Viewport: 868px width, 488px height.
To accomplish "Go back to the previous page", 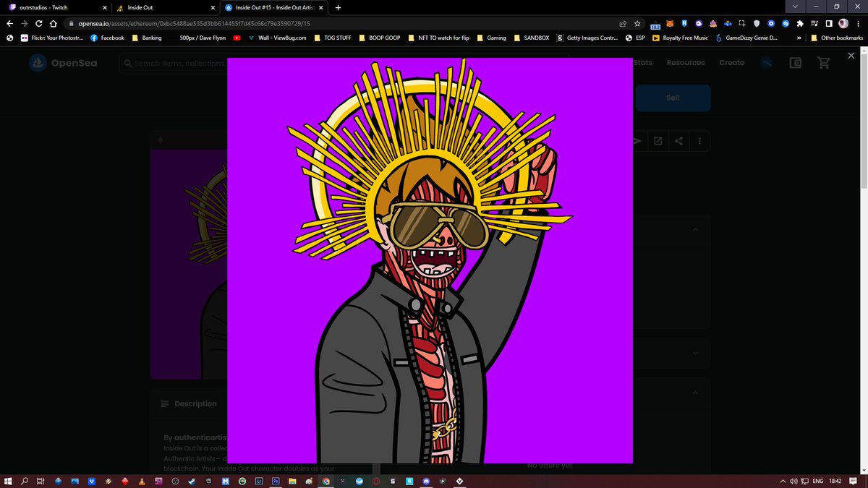I will (x=9, y=23).
